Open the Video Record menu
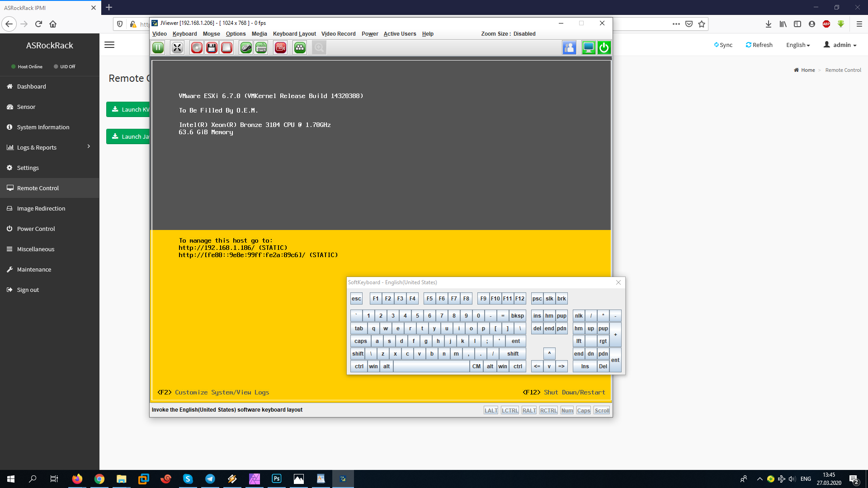 338,34
